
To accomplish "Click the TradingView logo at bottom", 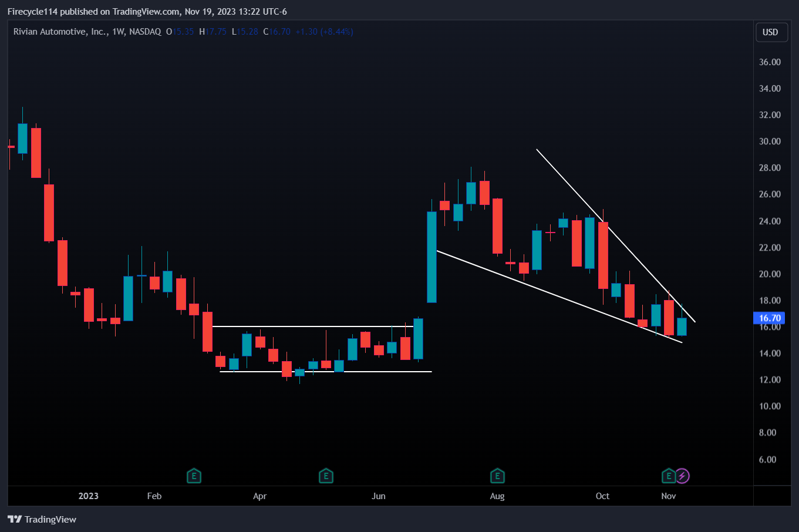I will tap(42, 519).
